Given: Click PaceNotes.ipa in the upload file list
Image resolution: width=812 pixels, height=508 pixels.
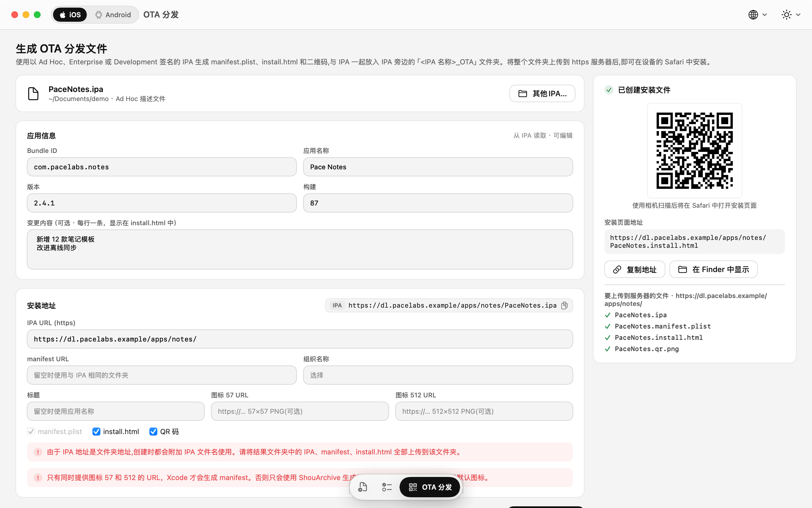Looking at the screenshot, I should [641, 315].
